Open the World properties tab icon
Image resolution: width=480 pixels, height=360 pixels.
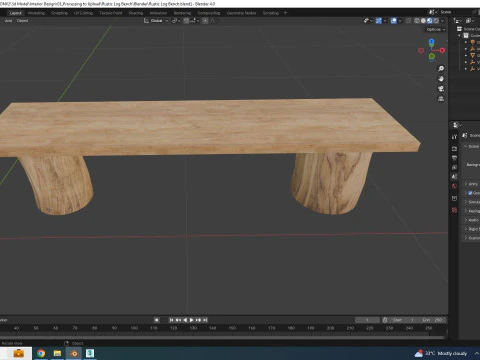454,186
